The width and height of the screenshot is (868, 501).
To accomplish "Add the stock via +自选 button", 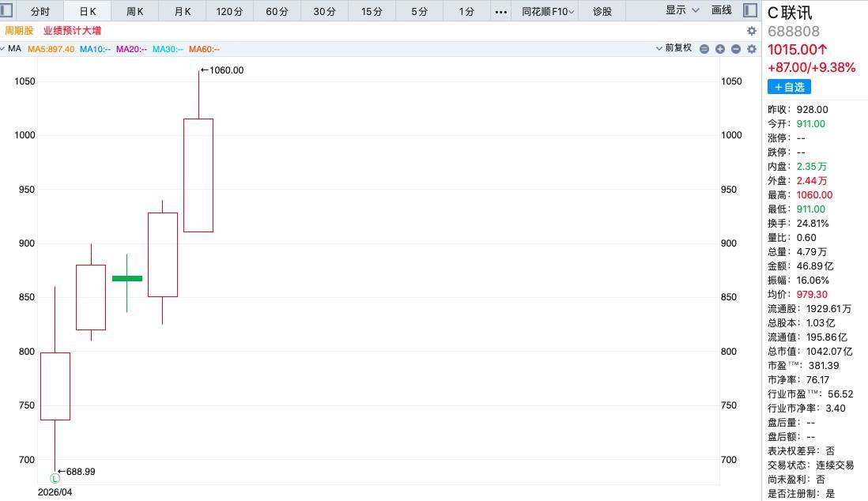I will tap(789, 87).
